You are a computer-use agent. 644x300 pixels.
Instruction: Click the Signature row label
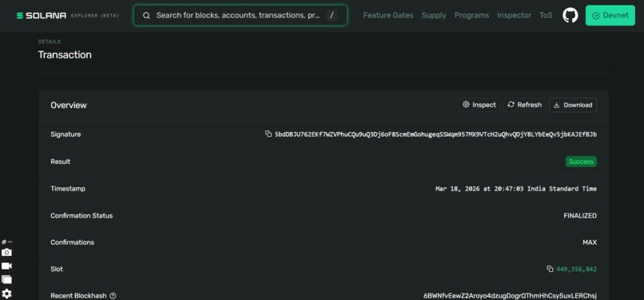click(66, 134)
